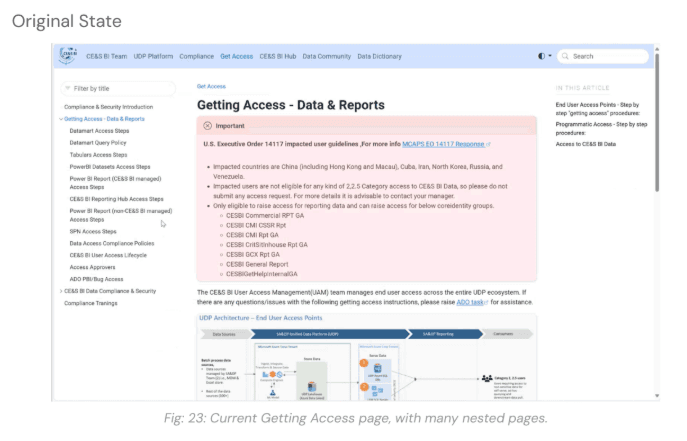Click the UDP Architecture diagram image
This screenshot has width=687, height=441.
(367, 357)
